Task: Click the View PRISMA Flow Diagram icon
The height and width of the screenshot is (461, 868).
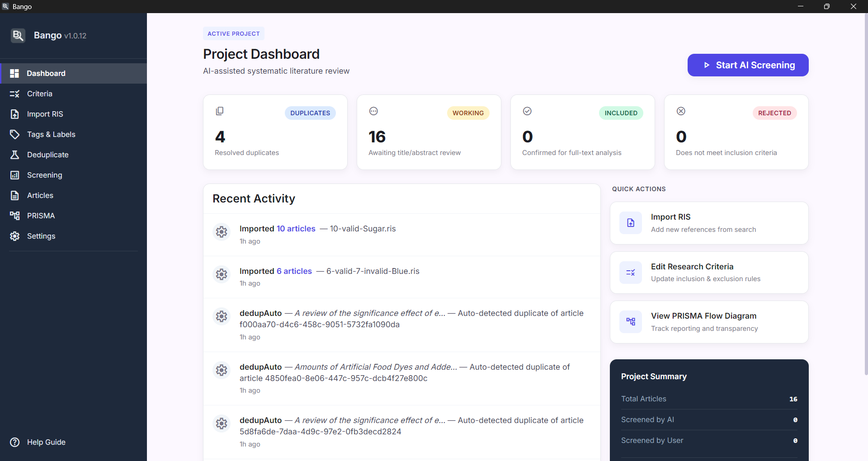Action: point(631,322)
